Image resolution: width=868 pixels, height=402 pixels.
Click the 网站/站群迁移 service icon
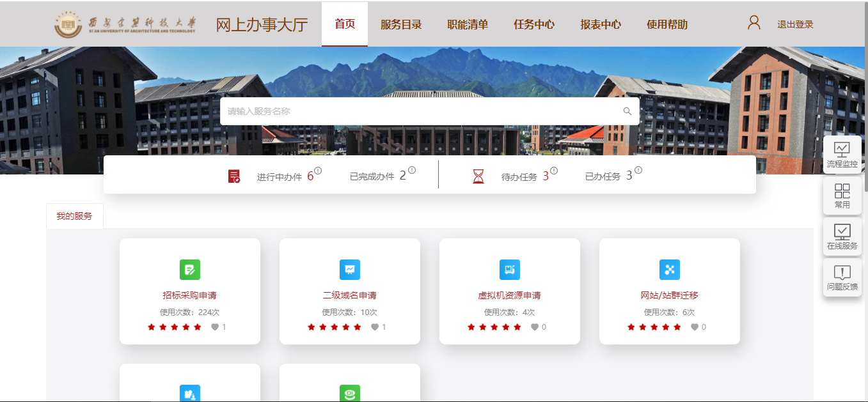click(670, 270)
